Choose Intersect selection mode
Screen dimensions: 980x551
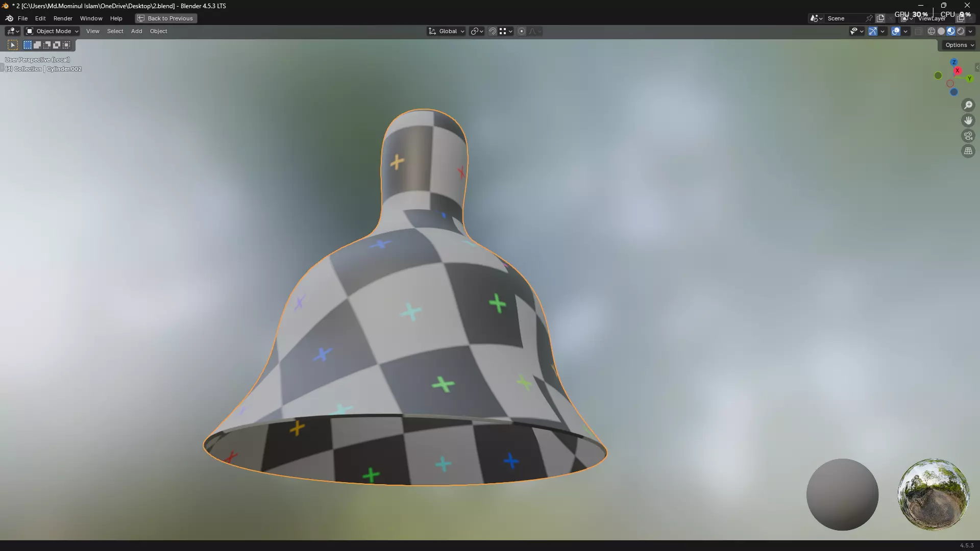pos(66,45)
